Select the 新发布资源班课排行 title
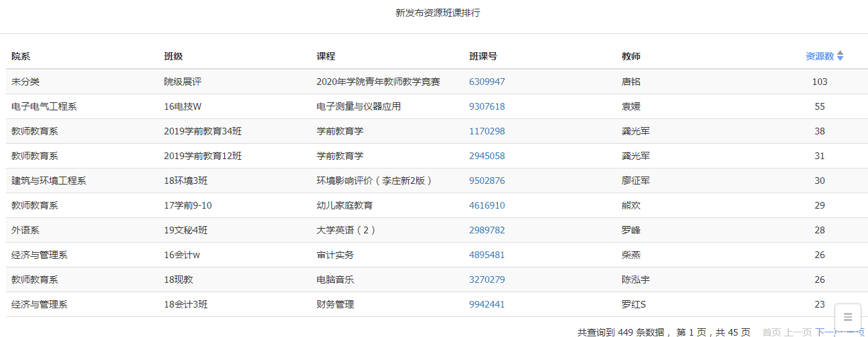868x337 pixels. click(438, 13)
